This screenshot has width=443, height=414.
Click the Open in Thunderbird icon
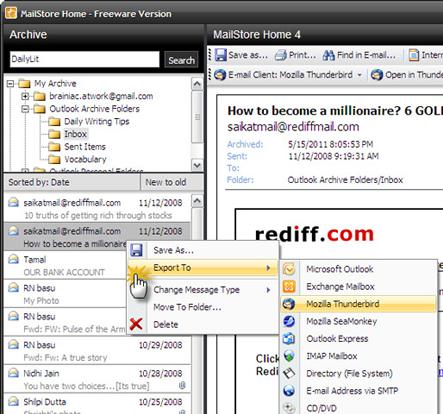pyautogui.click(x=377, y=75)
